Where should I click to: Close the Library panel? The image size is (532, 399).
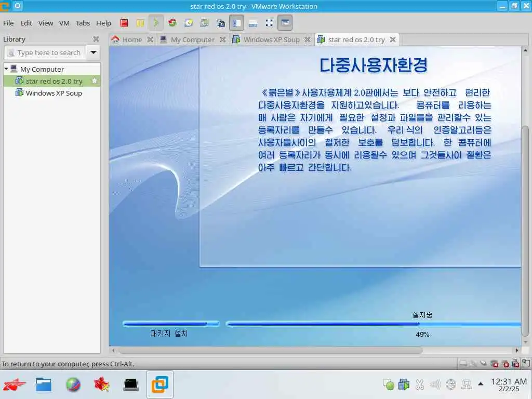[96, 39]
